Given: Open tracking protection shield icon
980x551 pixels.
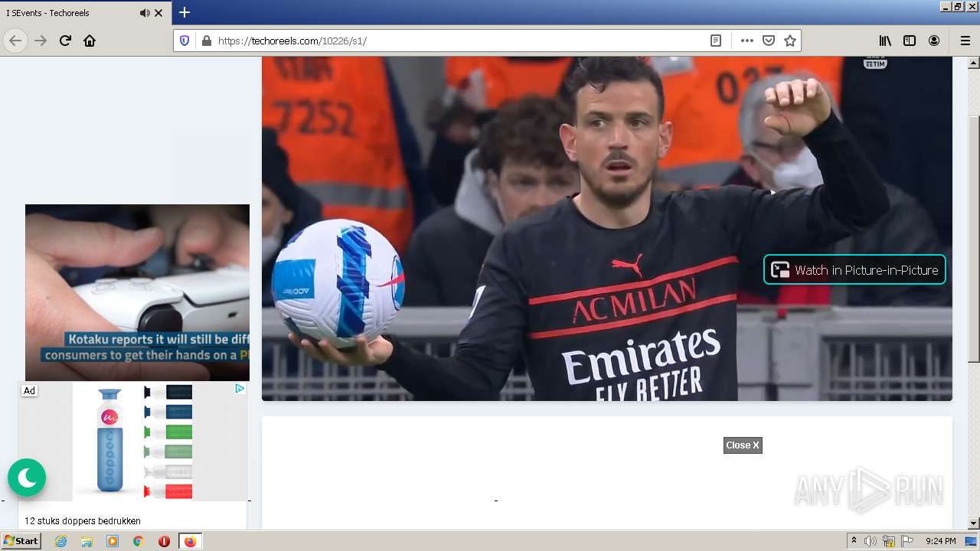Looking at the screenshot, I should pyautogui.click(x=185, y=41).
